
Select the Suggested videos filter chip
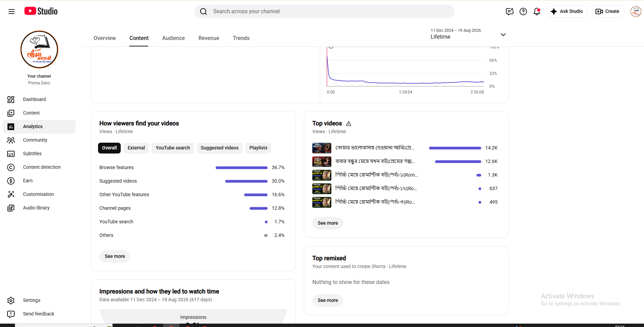220,148
